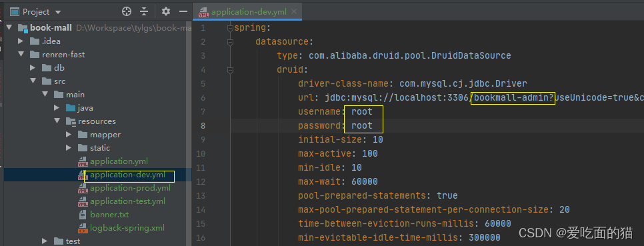
Task: Click the resources folder icon
Action: 71,121
